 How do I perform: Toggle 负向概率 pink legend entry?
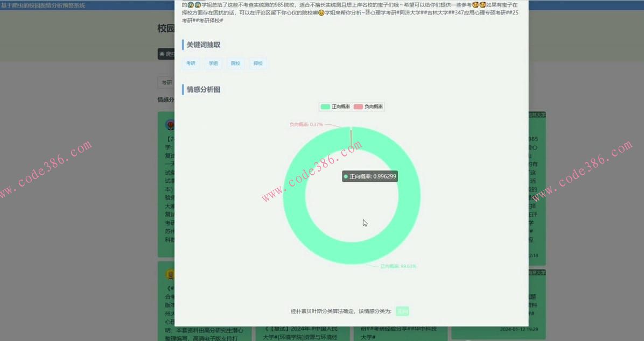coord(368,106)
